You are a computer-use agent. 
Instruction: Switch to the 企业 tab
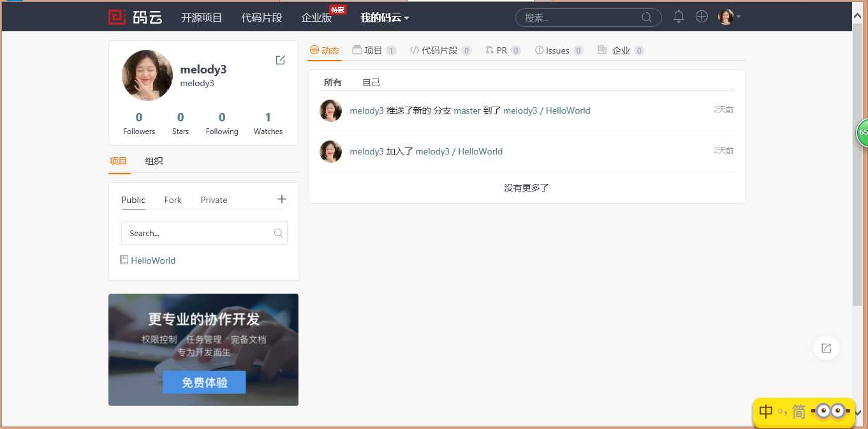click(621, 50)
